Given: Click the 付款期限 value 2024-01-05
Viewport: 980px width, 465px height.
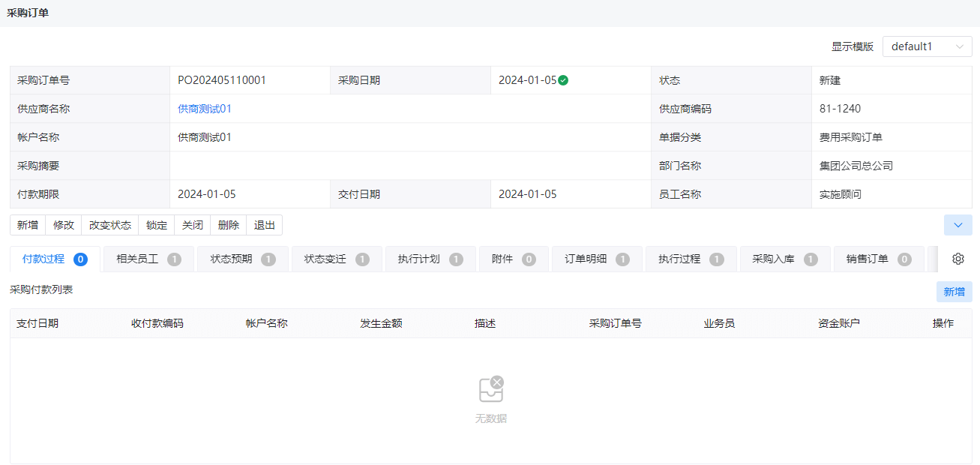Looking at the screenshot, I should [207, 194].
